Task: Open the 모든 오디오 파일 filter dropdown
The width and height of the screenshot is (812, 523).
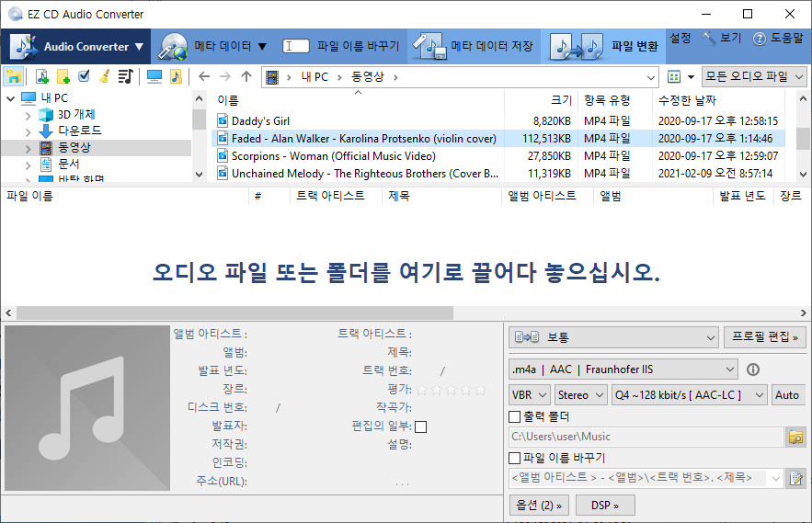Action: [x=754, y=76]
